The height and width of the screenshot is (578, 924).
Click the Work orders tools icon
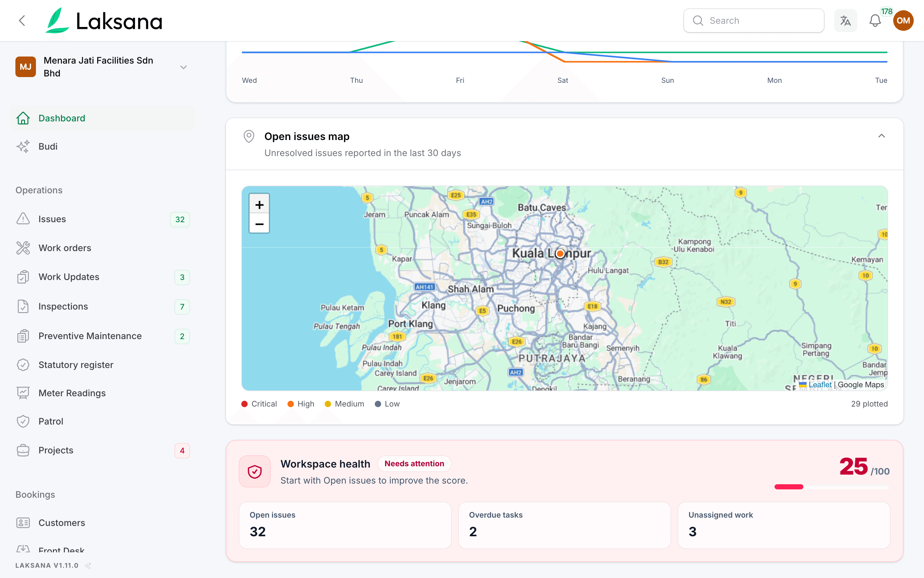tap(23, 248)
